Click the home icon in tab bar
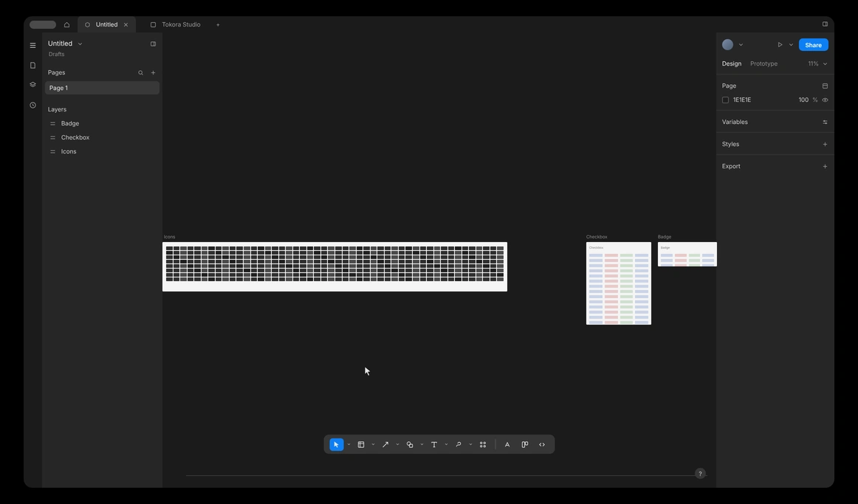This screenshot has width=858, height=504. 66,24
